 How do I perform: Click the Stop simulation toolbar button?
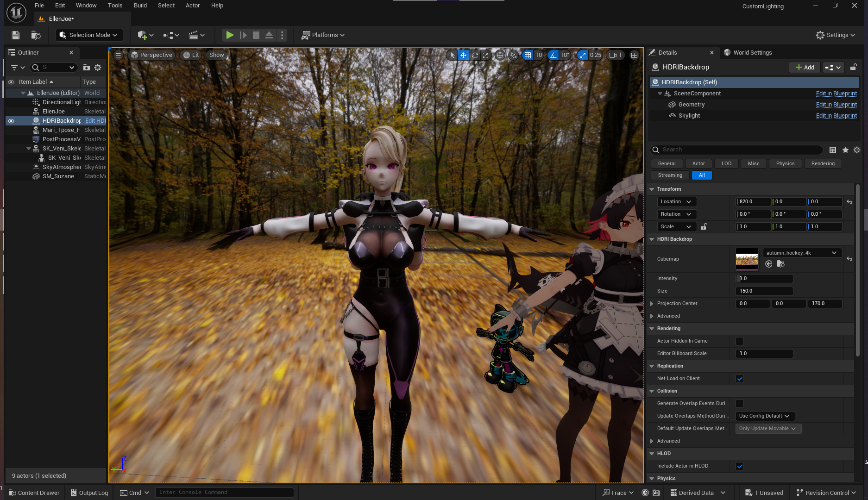pyautogui.click(x=256, y=35)
